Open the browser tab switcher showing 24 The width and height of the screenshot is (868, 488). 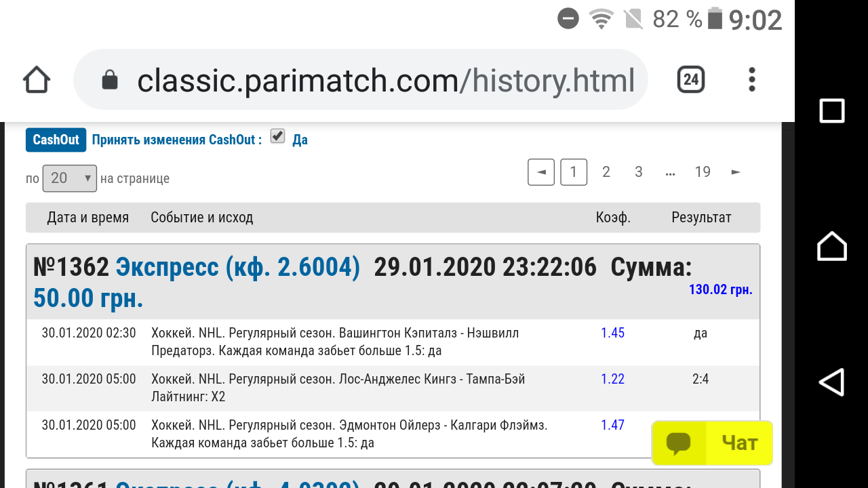click(x=690, y=79)
